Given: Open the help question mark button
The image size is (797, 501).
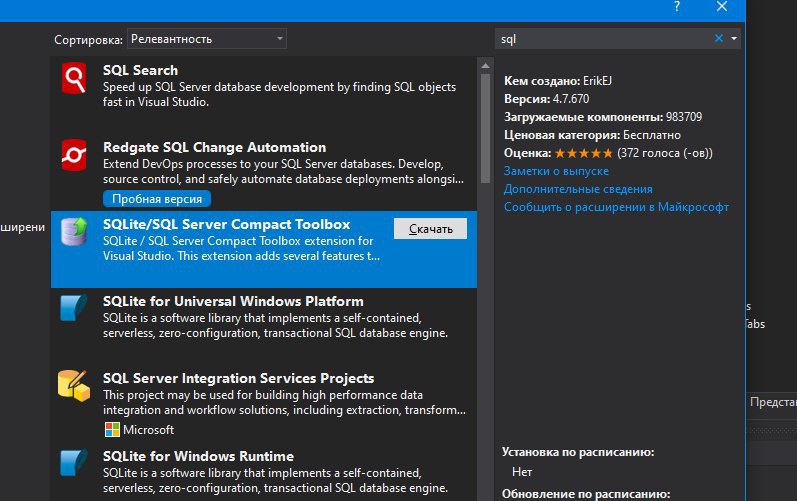Looking at the screenshot, I should click(677, 7).
